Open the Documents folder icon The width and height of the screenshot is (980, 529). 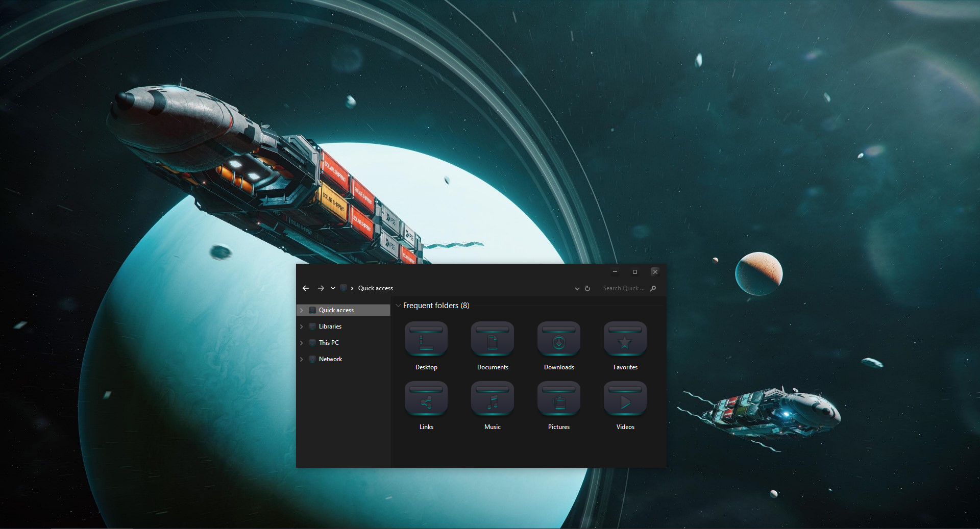493,339
